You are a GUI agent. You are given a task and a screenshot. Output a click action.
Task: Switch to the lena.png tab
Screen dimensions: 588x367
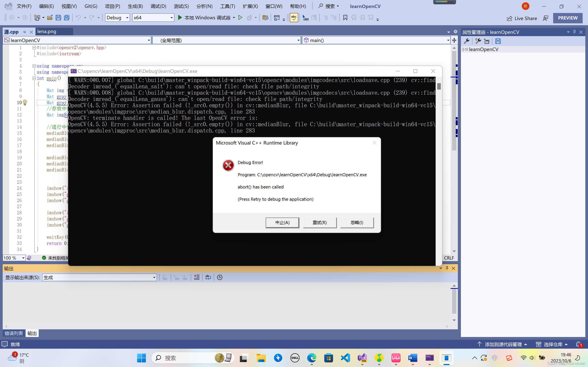coord(47,32)
